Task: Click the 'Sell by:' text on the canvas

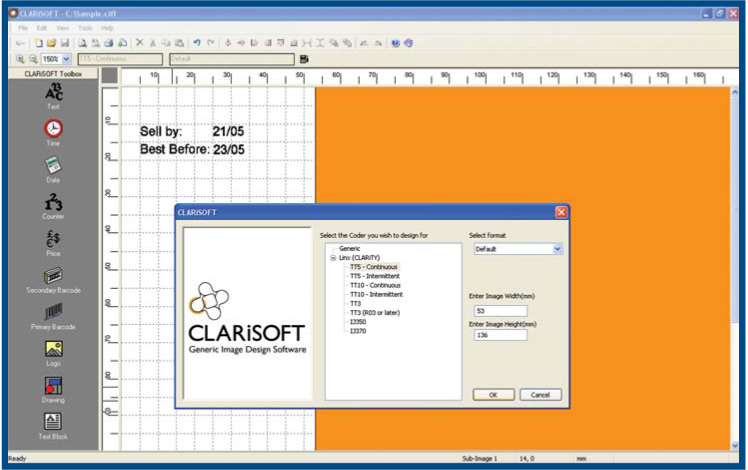Action: [161, 132]
